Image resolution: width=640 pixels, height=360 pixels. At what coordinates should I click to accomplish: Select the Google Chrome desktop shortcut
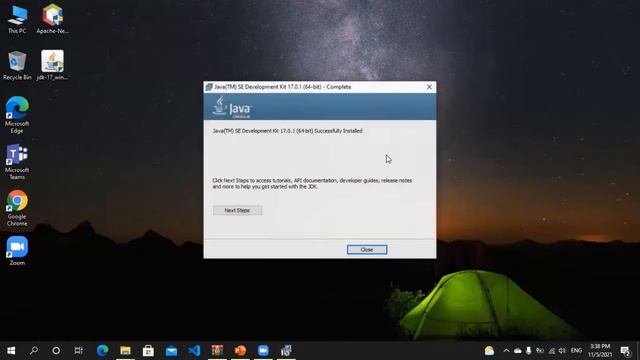[17, 208]
